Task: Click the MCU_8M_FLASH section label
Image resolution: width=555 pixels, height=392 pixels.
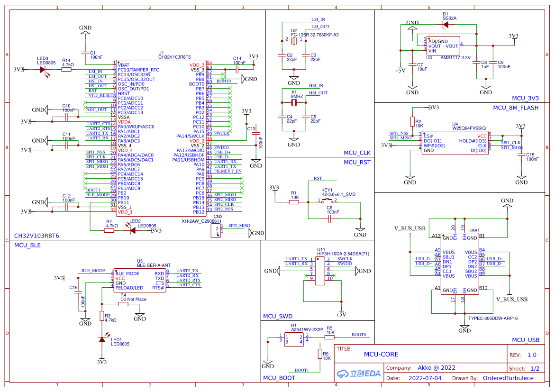Action: pos(516,108)
